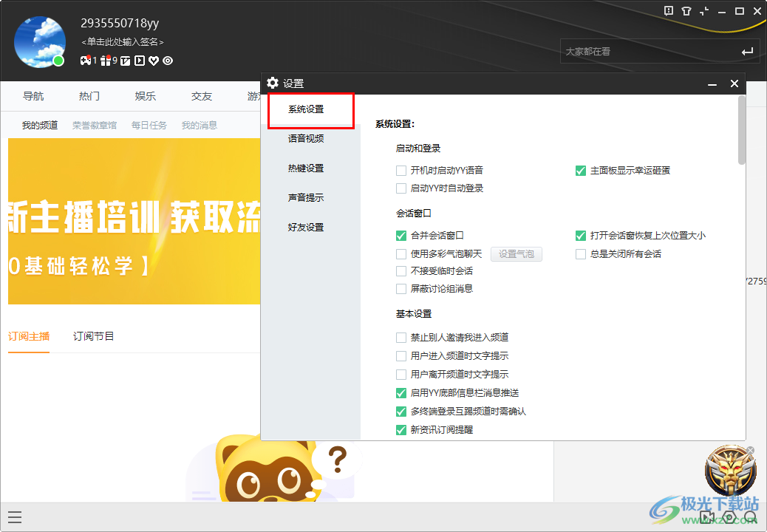This screenshot has width=767, height=532.
Task: Enable 屏蔽讨论组消息 checkbox
Action: tap(401, 289)
